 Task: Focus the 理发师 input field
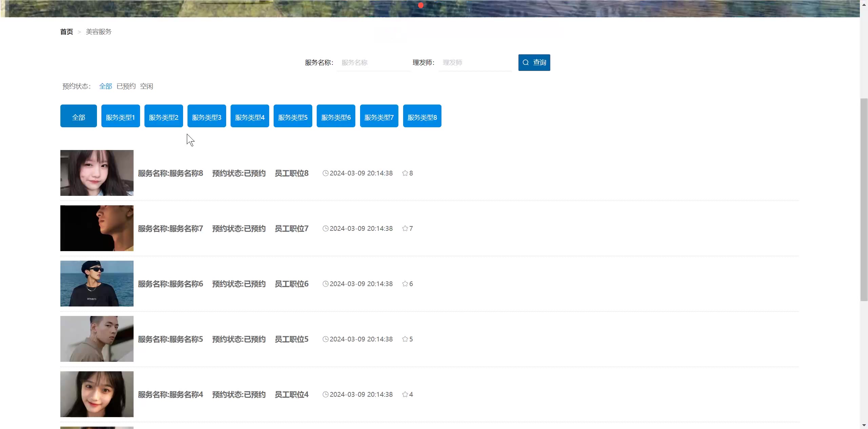475,62
